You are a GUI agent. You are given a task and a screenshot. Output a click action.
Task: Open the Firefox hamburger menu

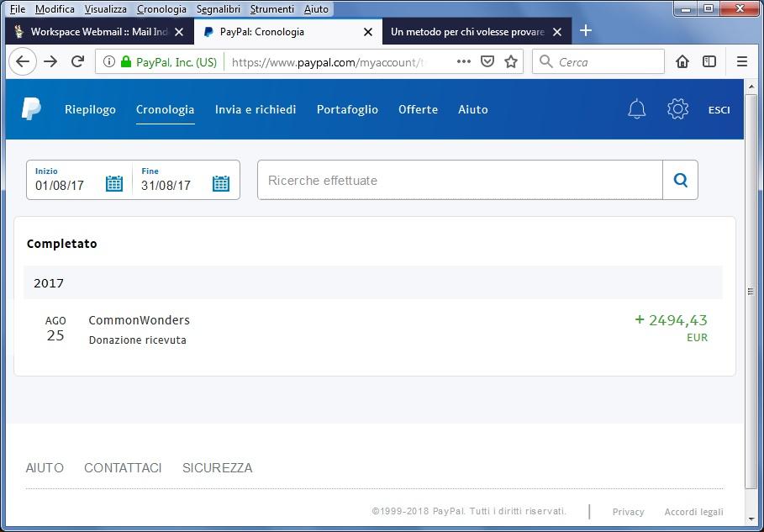(x=741, y=61)
